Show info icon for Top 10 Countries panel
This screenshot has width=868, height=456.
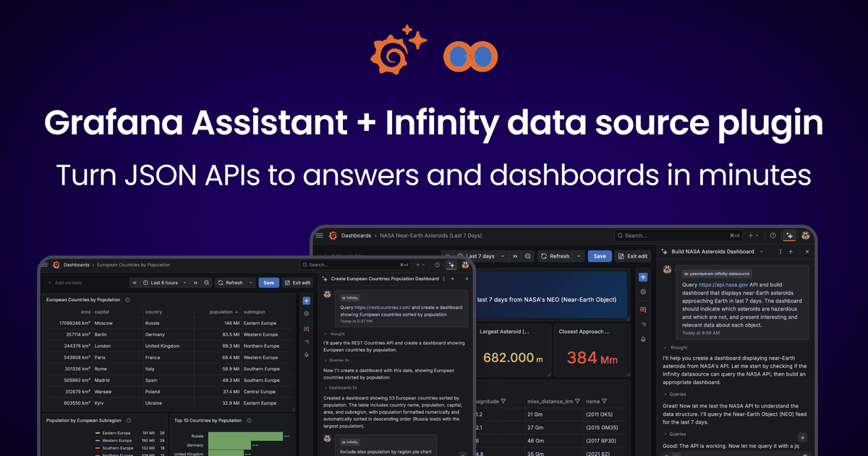(249, 421)
